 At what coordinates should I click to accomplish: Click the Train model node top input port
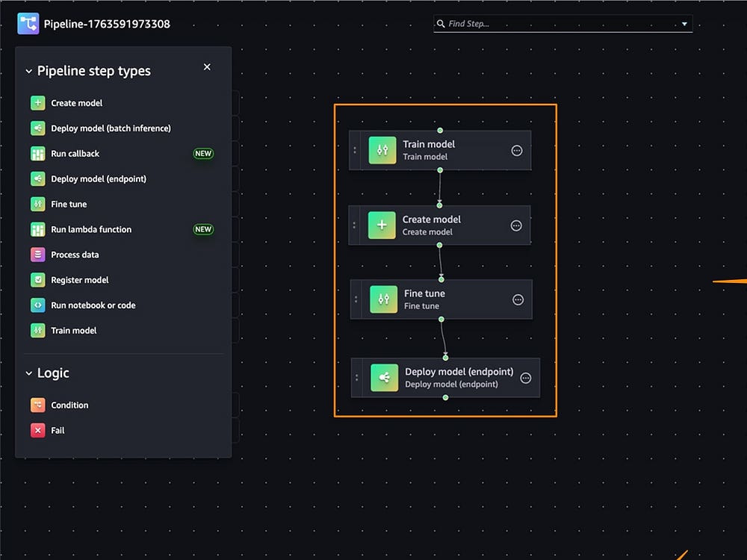(x=440, y=131)
